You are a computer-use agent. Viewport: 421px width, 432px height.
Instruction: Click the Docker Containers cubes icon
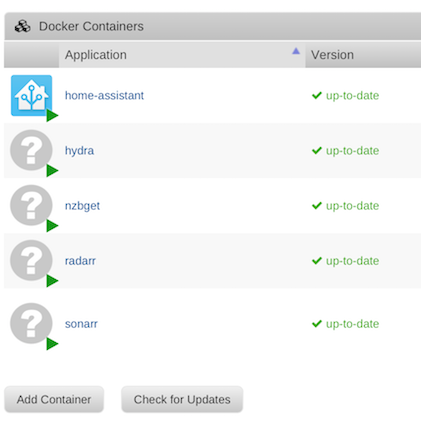23,26
